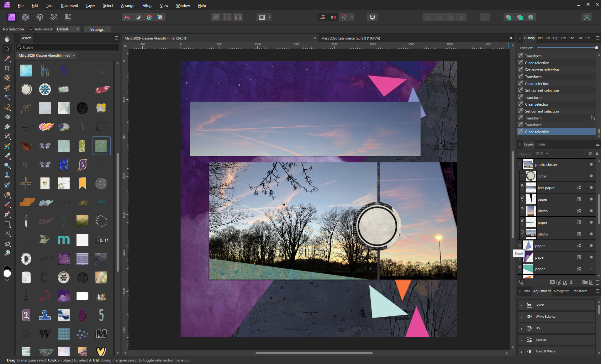Viewport: 601px width, 364px height.
Task: Select the Crop tool
Action: 7,68
